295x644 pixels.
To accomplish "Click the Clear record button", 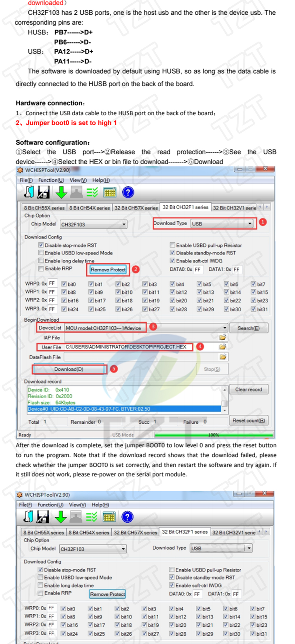I will 249,389.
